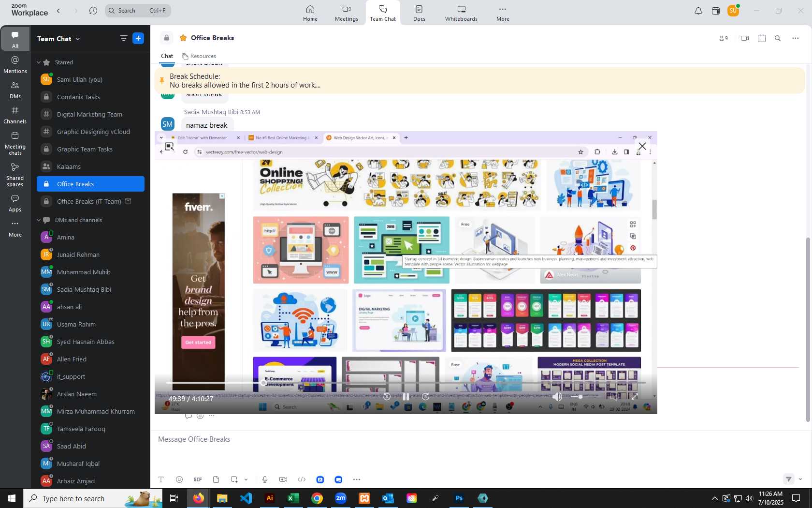Skip forward in the video

tap(425, 397)
